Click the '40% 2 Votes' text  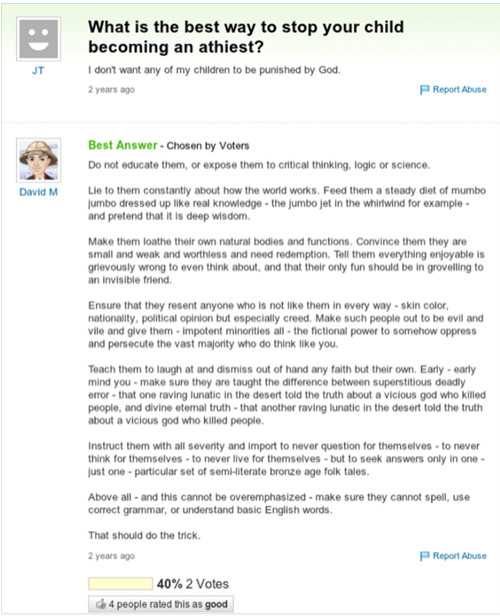tap(192, 584)
